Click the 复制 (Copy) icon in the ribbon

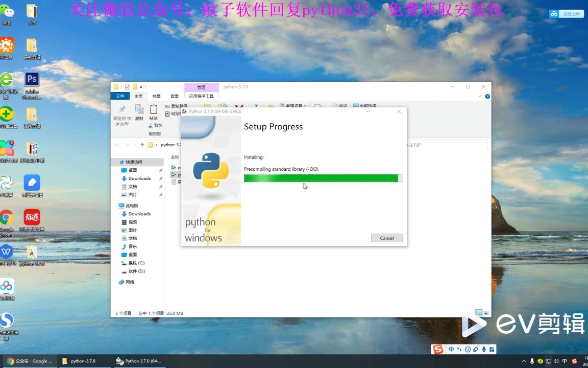tap(139, 111)
